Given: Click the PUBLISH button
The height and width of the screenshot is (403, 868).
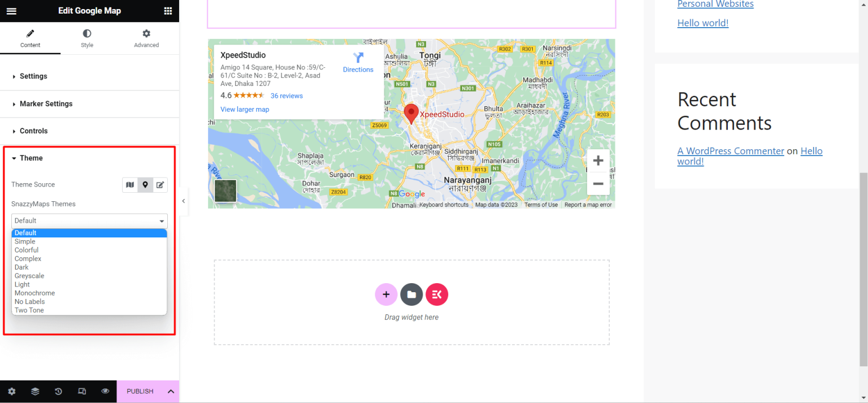Looking at the screenshot, I should 139,391.
